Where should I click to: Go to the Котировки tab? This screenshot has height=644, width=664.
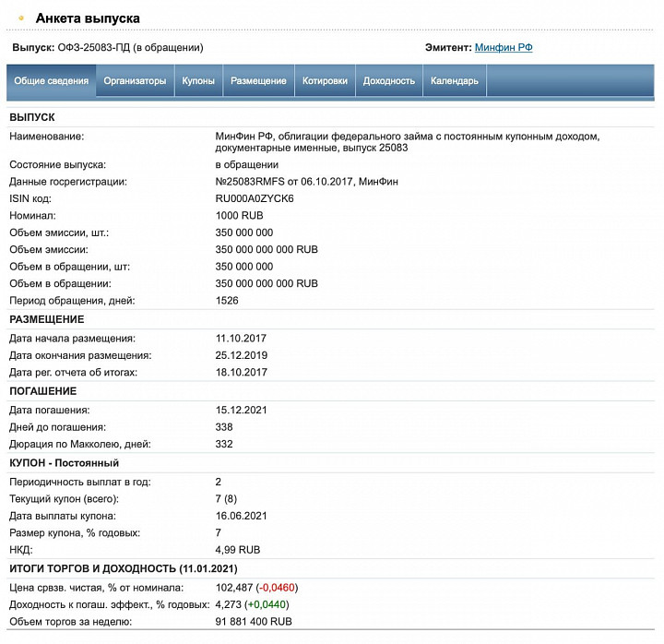click(x=325, y=81)
